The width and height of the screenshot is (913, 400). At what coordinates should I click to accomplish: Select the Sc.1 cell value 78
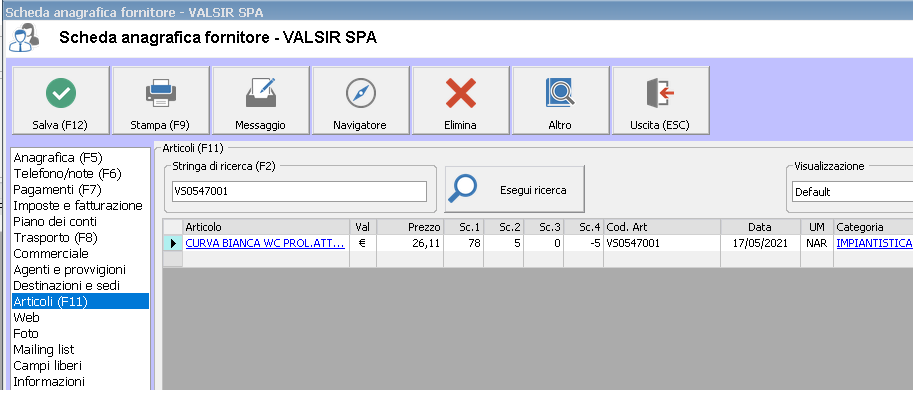(463, 243)
